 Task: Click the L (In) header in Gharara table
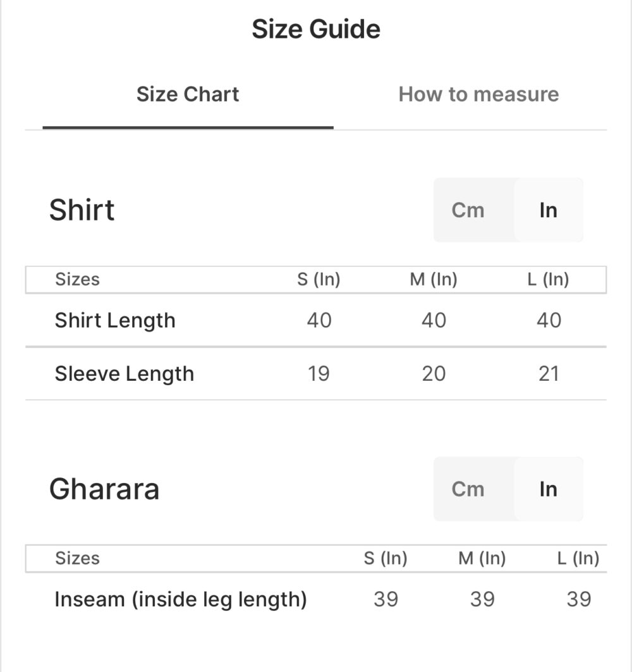[x=578, y=558]
